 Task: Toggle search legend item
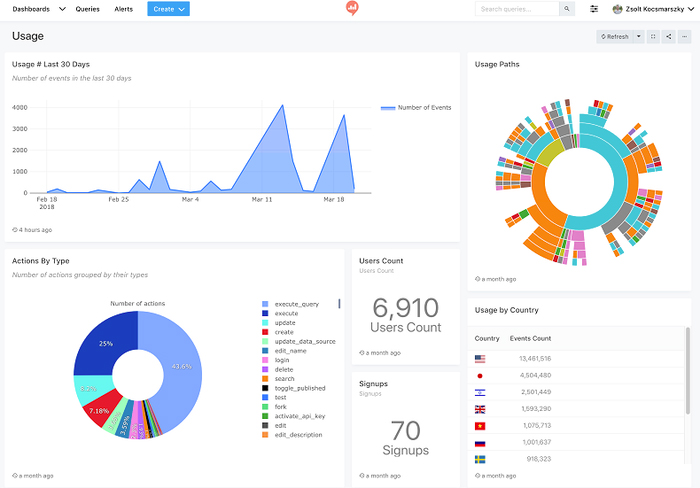click(x=278, y=379)
